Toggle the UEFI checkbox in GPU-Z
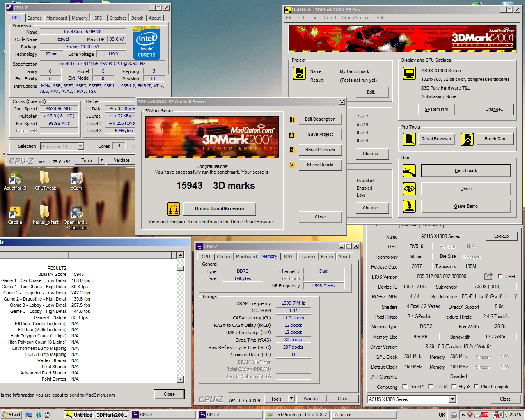 [x=500, y=277]
